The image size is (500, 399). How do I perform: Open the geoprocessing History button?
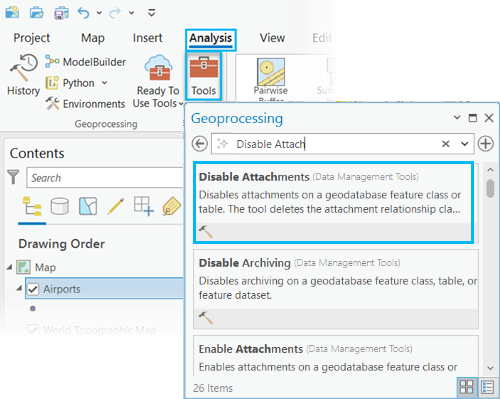pos(23,75)
